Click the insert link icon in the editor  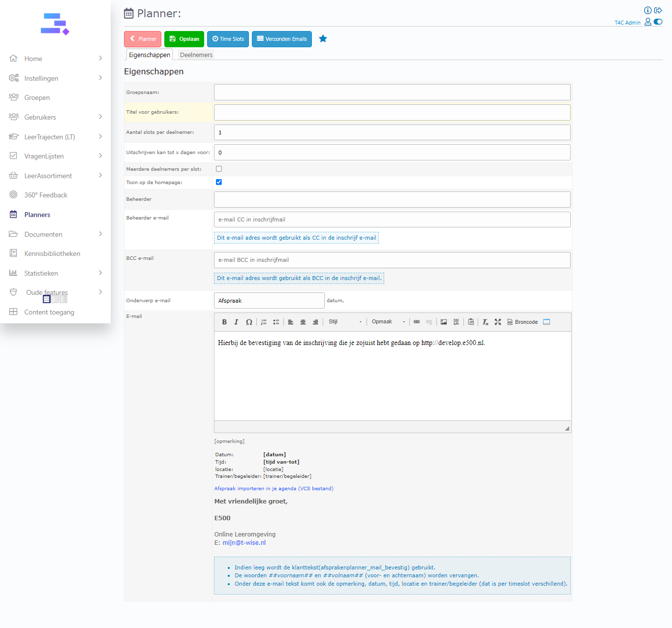pyautogui.click(x=417, y=322)
